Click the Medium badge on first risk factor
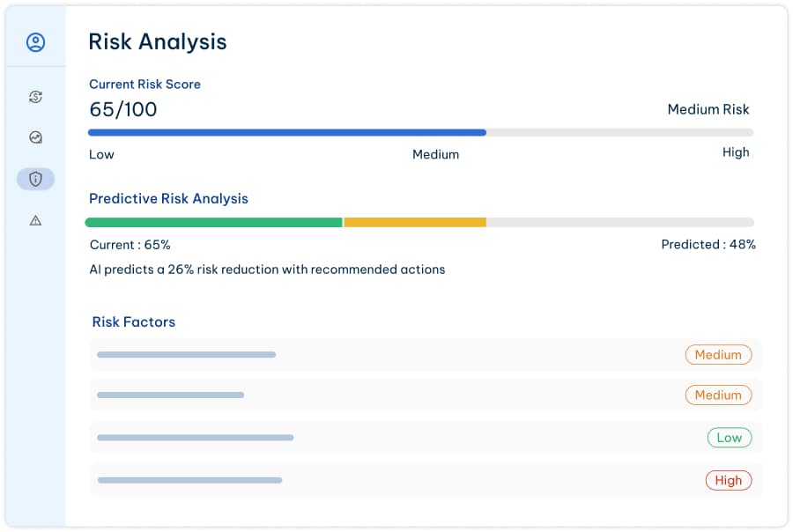The image size is (793, 532). point(718,354)
